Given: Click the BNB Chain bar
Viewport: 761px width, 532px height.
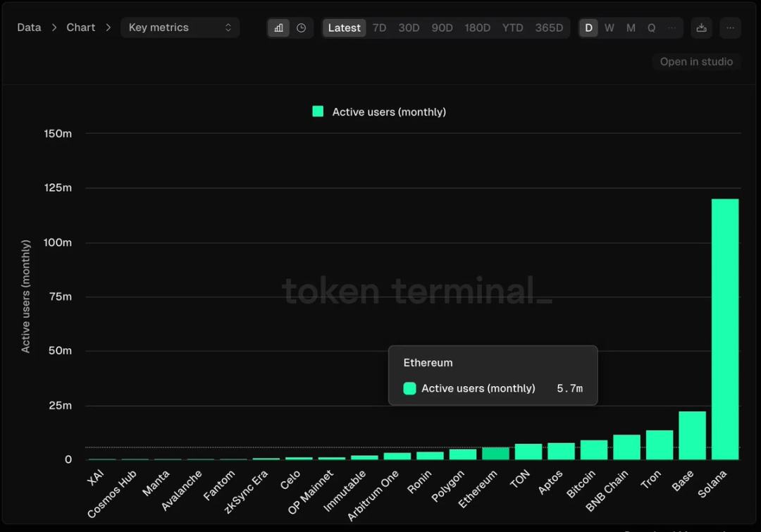Looking at the screenshot, I should coord(626,447).
